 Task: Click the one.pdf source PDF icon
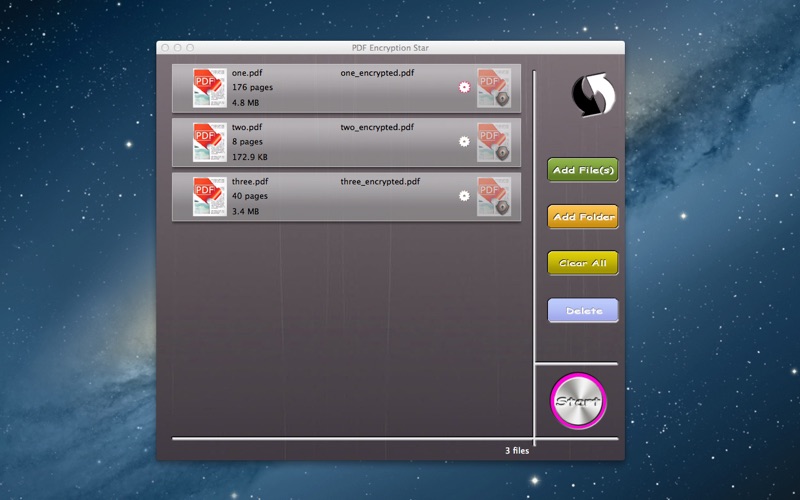(209, 88)
